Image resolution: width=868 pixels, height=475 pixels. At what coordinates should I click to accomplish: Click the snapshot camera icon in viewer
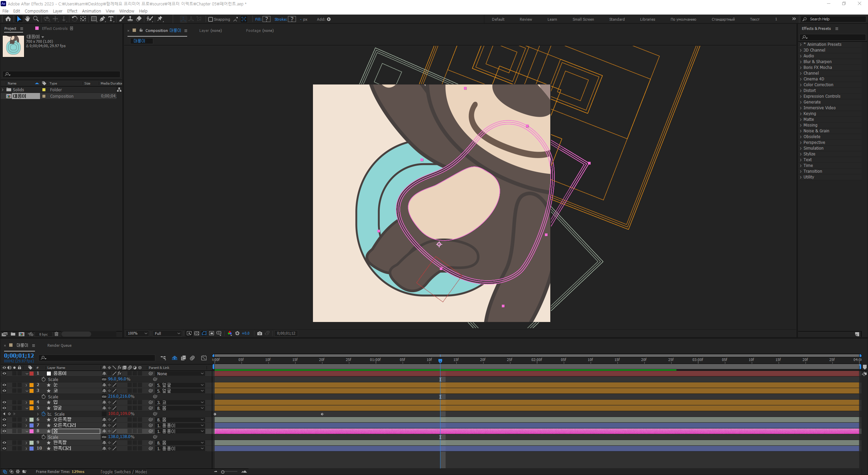pos(260,333)
